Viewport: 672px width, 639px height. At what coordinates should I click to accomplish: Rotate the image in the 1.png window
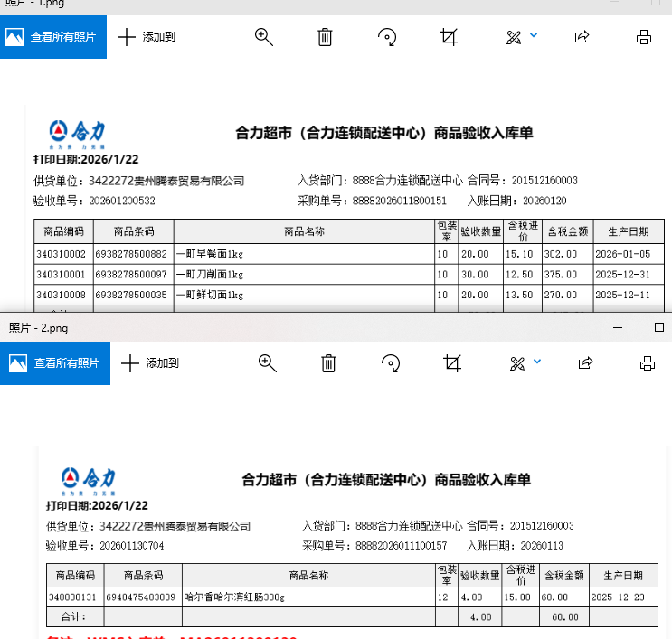[387, 37]
